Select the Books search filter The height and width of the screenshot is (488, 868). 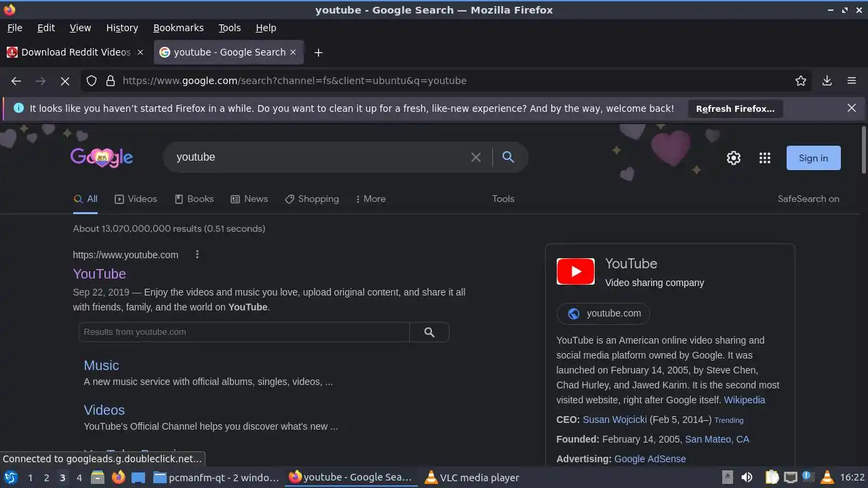[x=194, y=199]
